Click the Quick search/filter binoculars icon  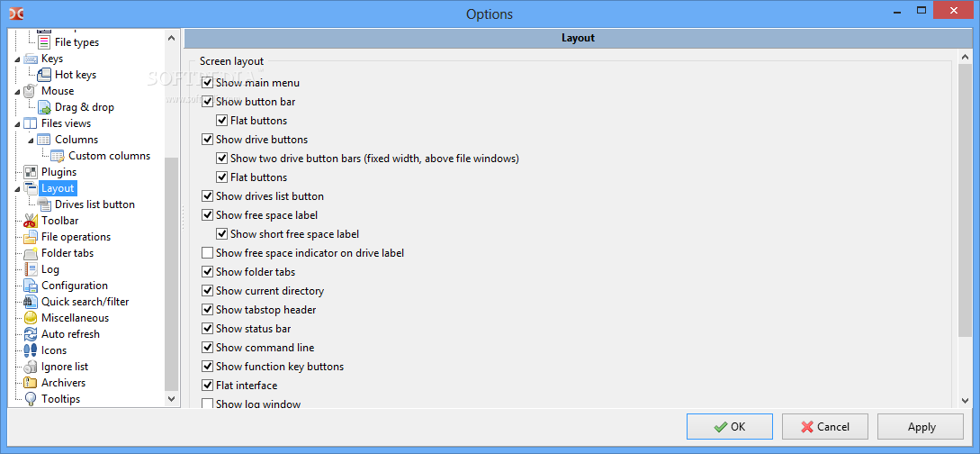[30, 302]
